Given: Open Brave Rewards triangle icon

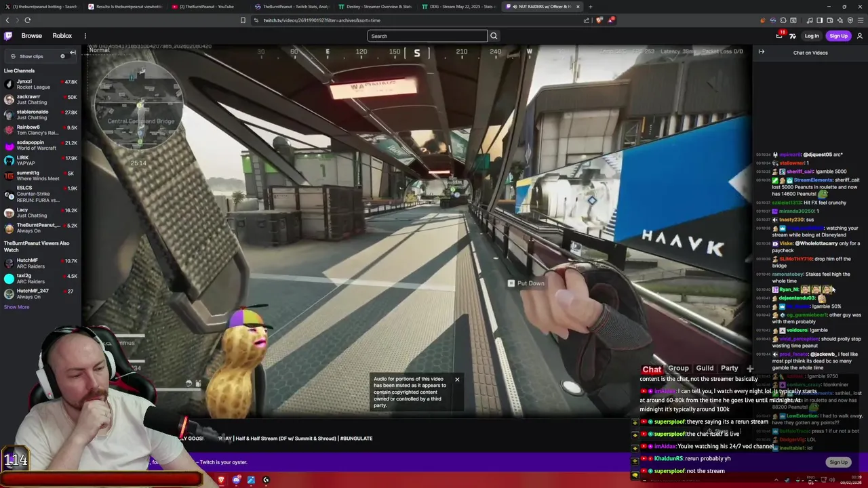Looking at the screenshot, I should pyautogui.click(x=610, y=20).
